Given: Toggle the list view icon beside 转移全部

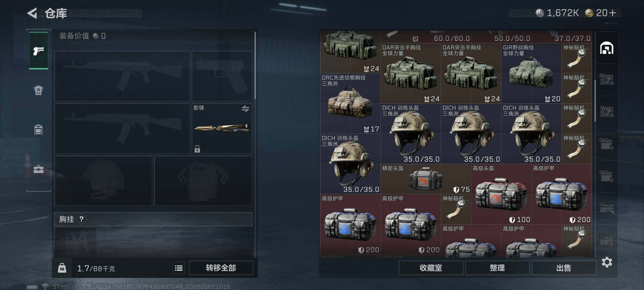Looking at the screenshot, I should point(179,268).
